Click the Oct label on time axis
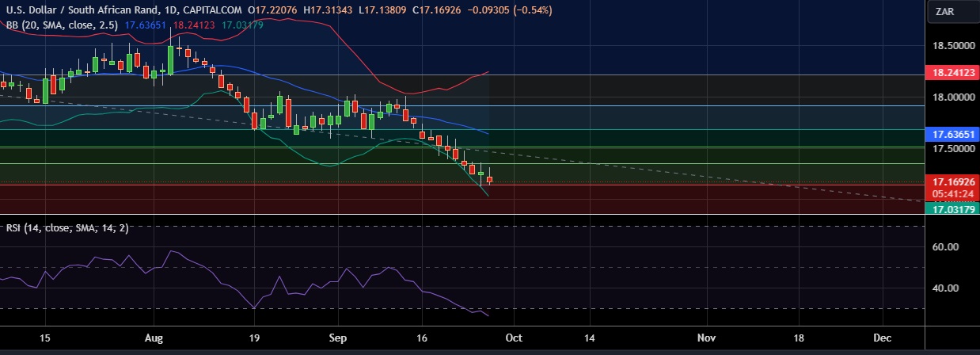This screenshot has height=355, width=980. tap(513, 338)
